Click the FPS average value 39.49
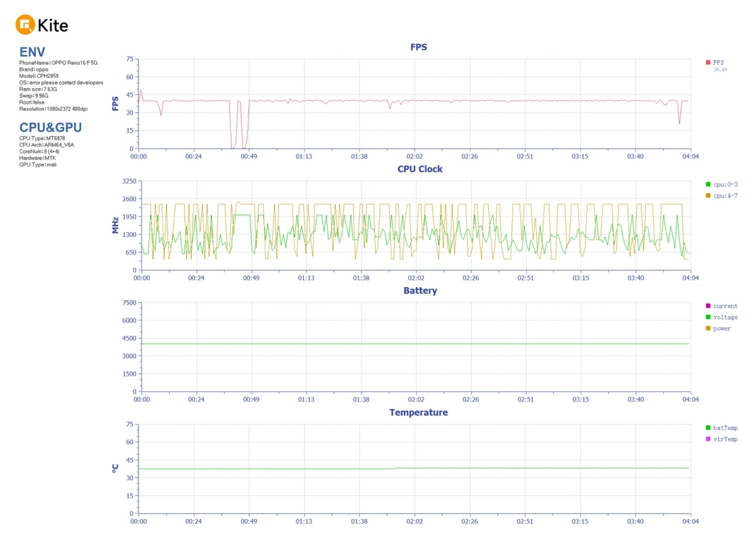 720,70
